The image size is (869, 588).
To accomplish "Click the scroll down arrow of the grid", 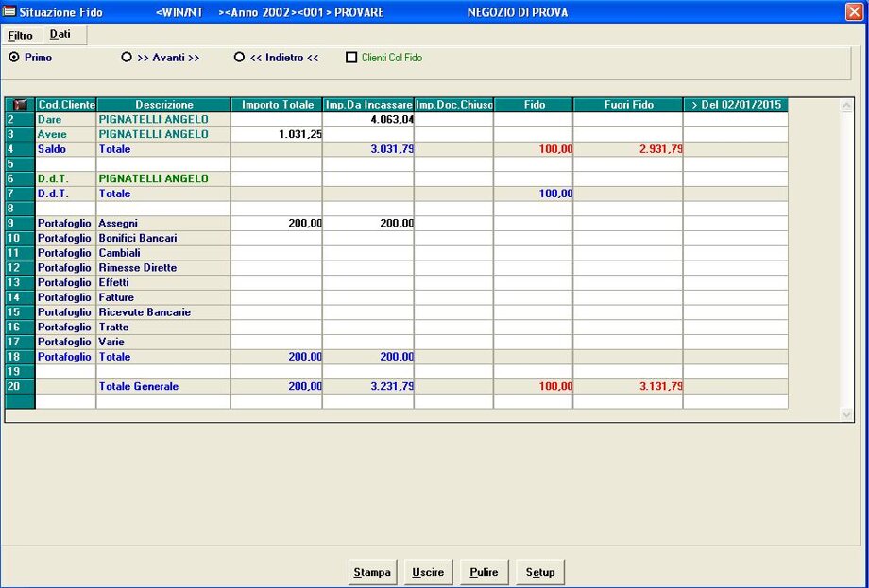I will (x=846, y=413).
